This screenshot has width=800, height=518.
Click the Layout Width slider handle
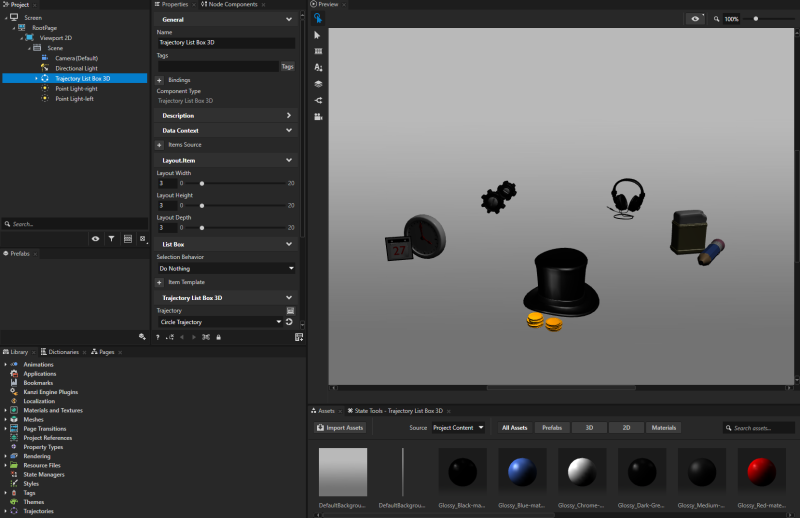[202, 183]
